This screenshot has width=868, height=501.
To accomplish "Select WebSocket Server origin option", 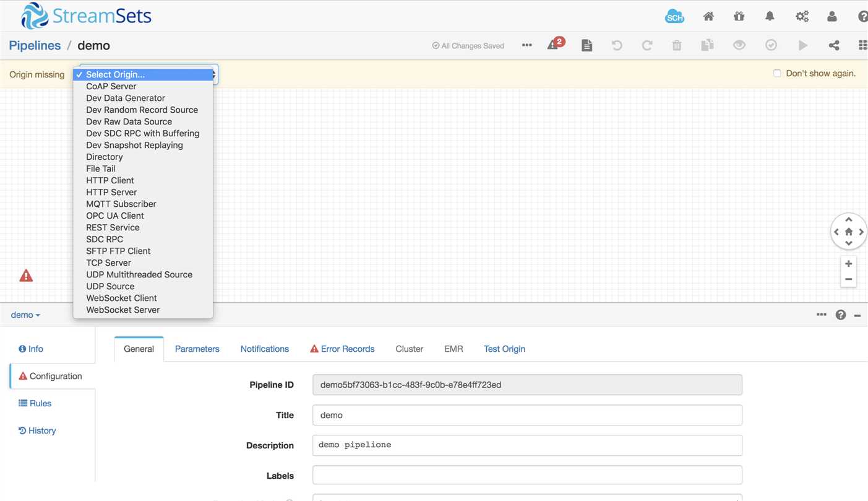I will [x=143, y=310].
